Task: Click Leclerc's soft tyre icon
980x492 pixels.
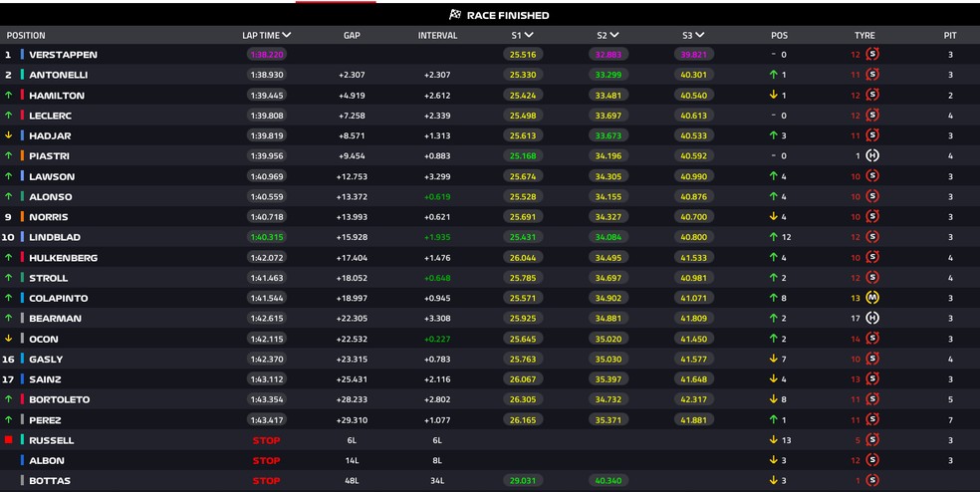Action: coord(872,115)
